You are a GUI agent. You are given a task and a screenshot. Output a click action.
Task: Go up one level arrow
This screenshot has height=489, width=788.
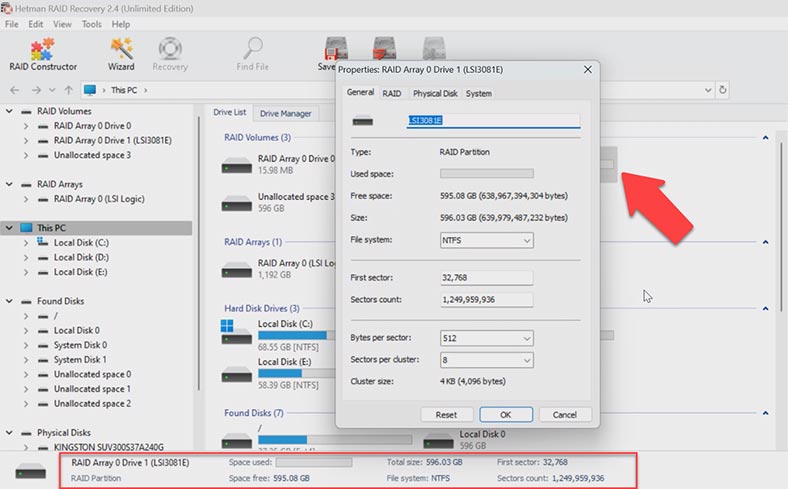(x=68, y=90)
